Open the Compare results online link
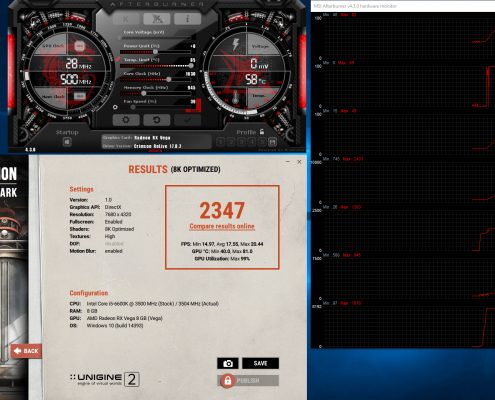The image size is (495, 400). [x=222, y=226]
